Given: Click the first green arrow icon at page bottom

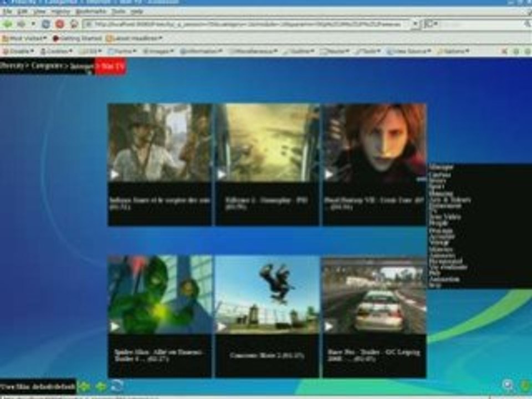Looking at the screenshot, I should coord(84,386).
